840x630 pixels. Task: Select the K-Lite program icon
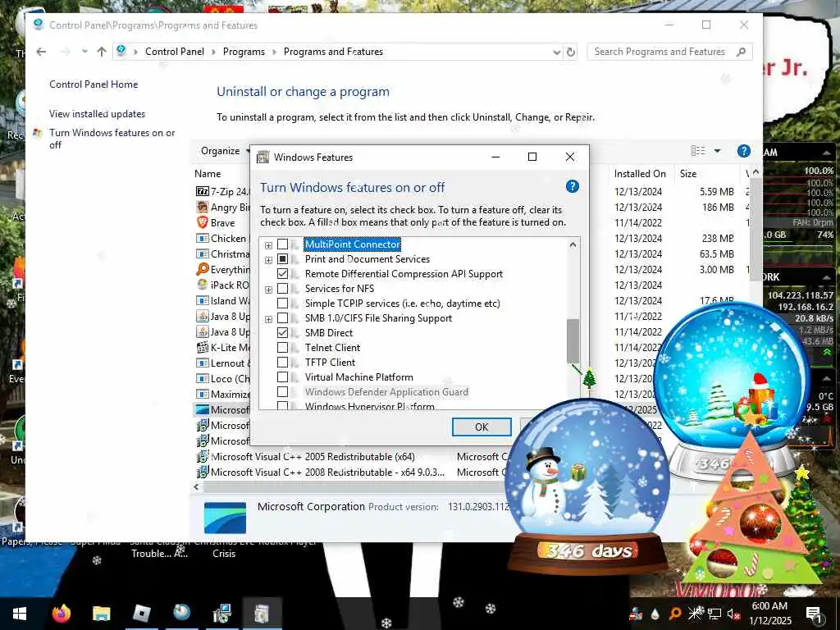click(202, 347)
